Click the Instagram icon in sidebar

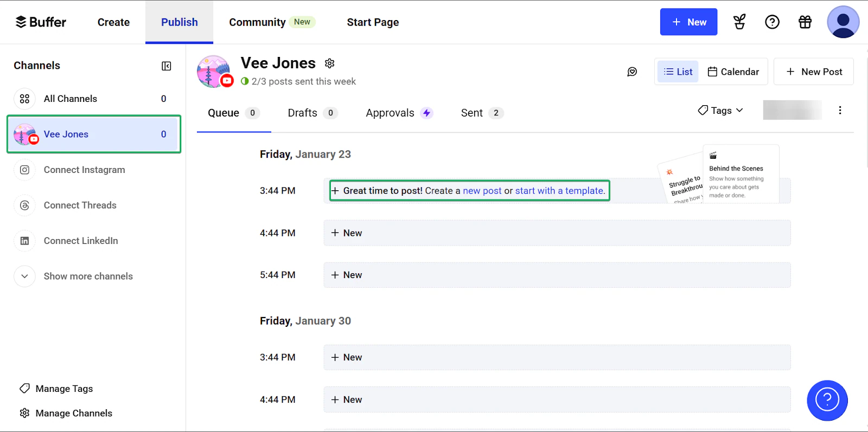click(x=24, y=170)
